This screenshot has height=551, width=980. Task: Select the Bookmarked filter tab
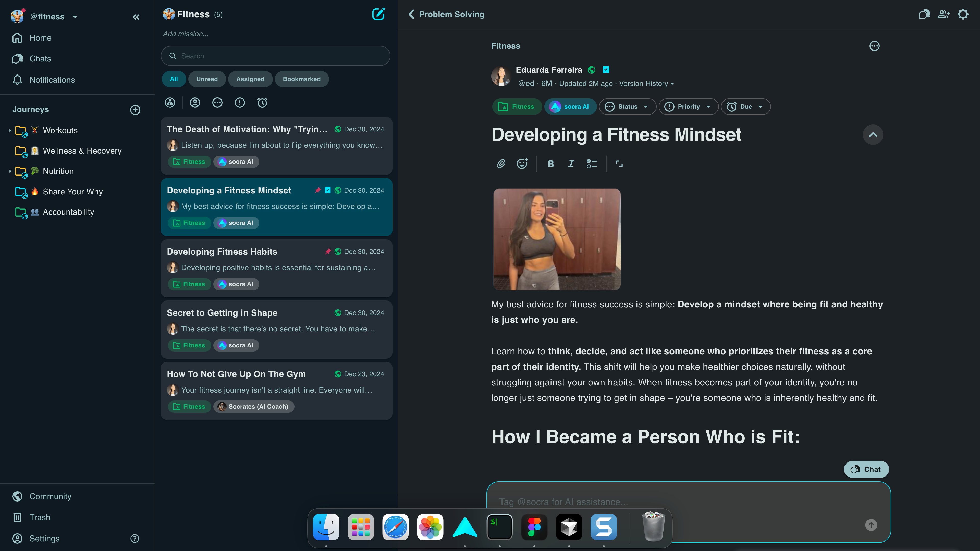[301, 79]
